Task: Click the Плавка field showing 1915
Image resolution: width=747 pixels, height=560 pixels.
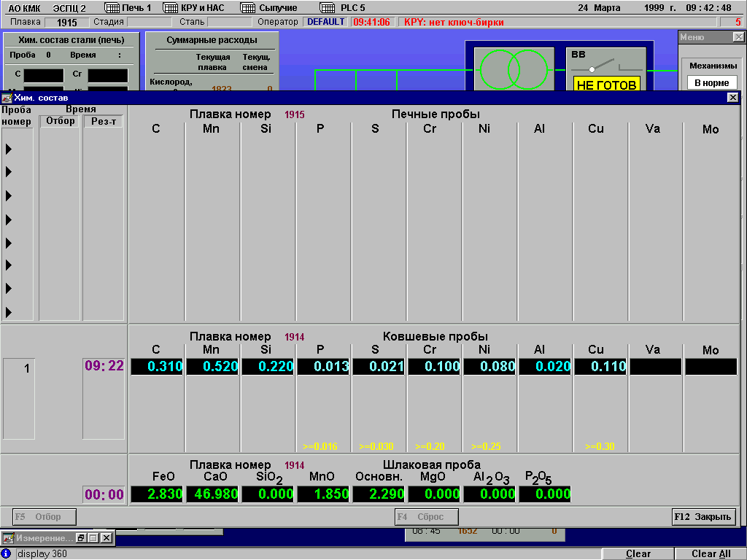Action: click(66, 23)
